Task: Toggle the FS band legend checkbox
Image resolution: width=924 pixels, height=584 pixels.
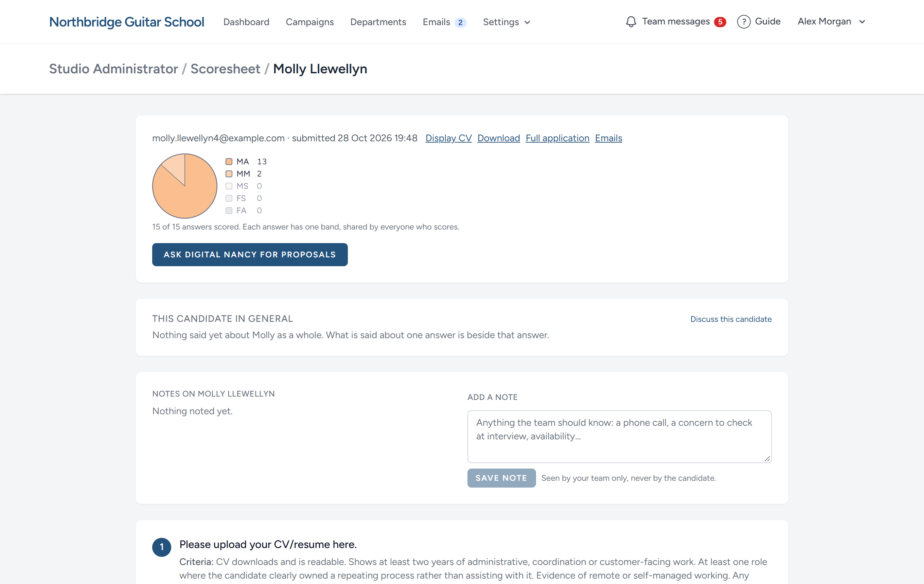Action: (x=229, y=198)
